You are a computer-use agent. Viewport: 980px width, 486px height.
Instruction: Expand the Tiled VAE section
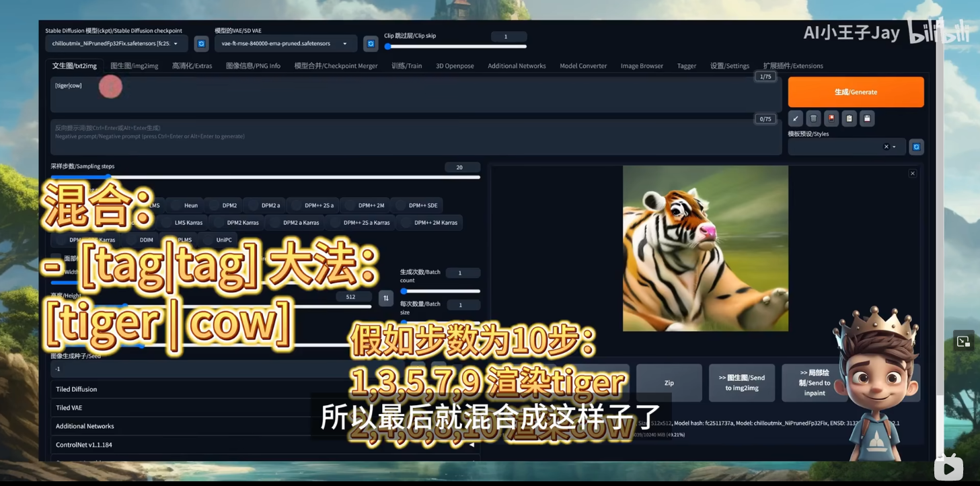click(265, 408)
